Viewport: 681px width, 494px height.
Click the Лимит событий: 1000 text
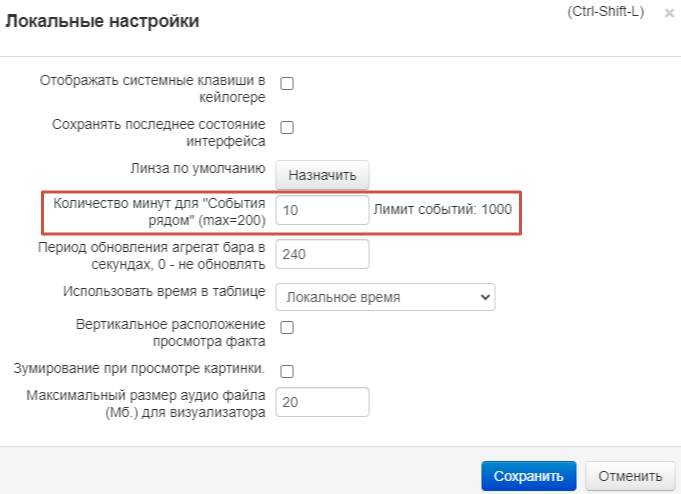coord(442,210)
